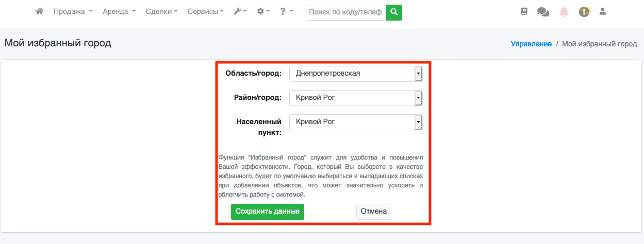
Task: Expand the Район/город dropdown
Action: point(356,98)
